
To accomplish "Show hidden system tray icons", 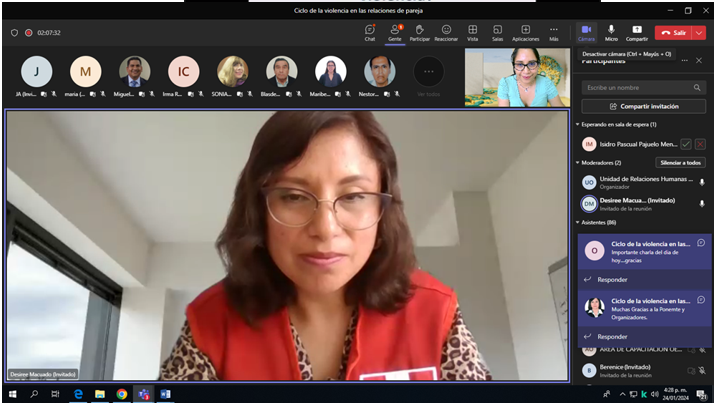I will pos(622,394).
